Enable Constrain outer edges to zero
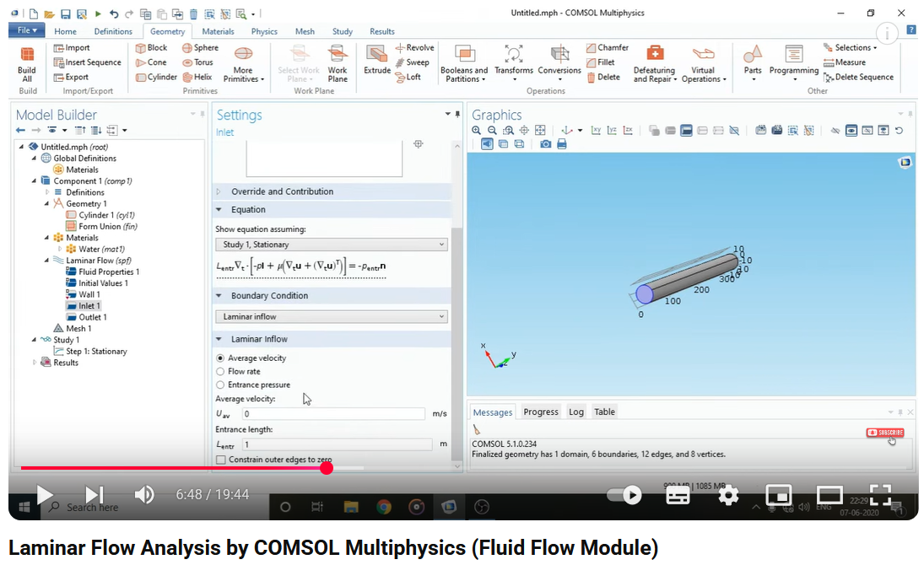The width and height of the screenshot is (924, 565). [x=221, y=460]
